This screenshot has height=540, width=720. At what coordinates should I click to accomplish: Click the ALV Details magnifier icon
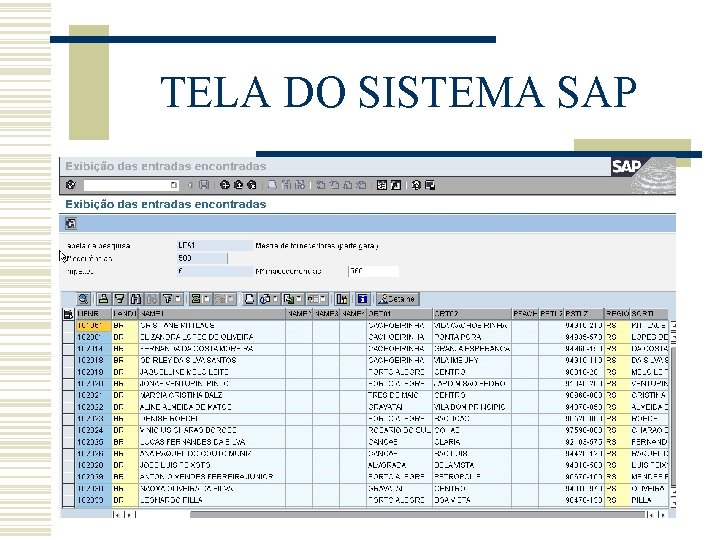(83, 299)
